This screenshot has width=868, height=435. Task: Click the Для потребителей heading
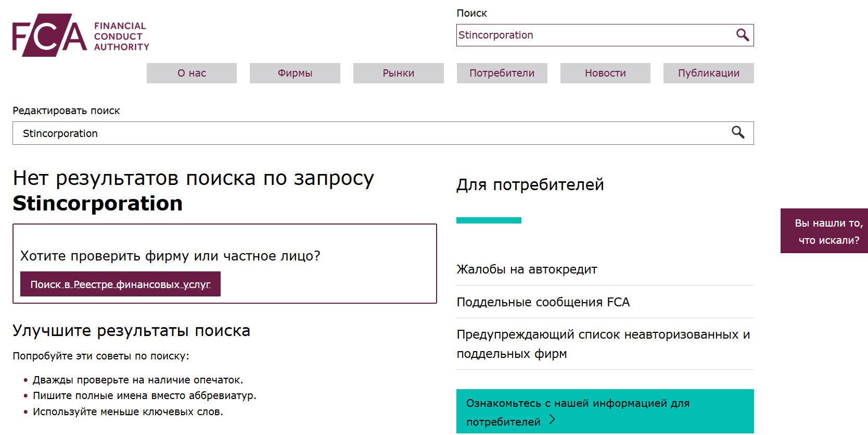coord(530,184)
